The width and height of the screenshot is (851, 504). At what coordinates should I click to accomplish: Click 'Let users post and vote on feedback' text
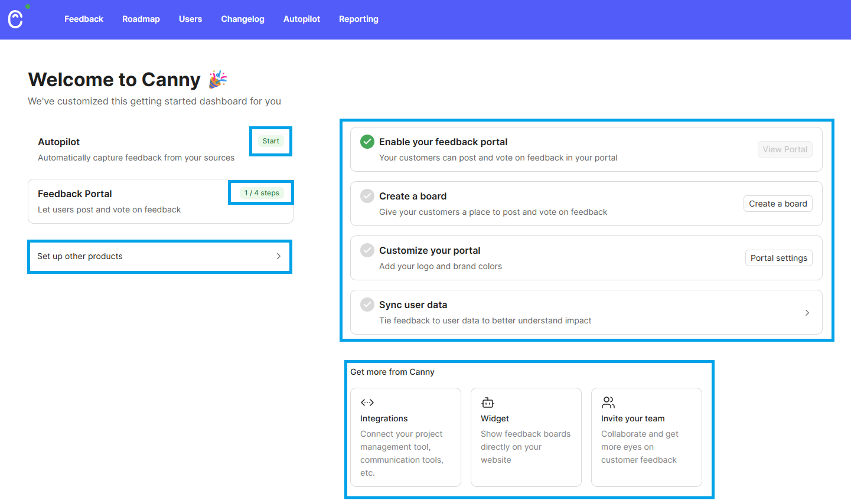109,210
